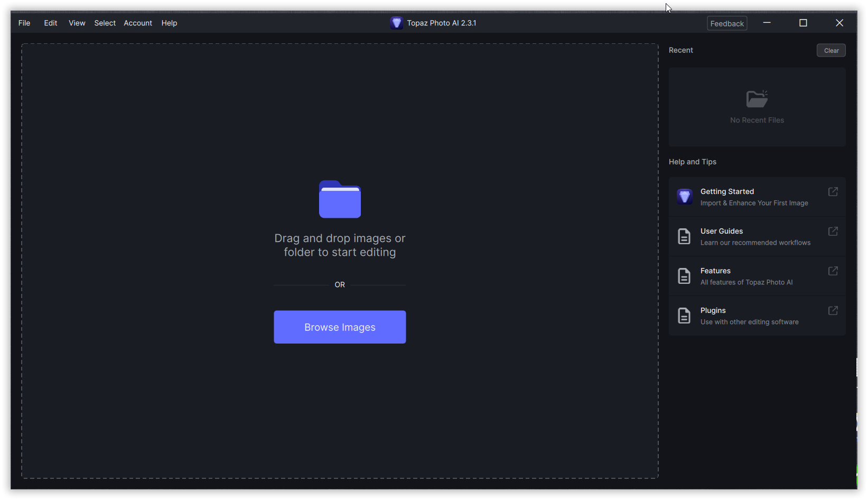
Task: Open Features external link icon
Action: pyautogui.click(x=833, y=271)
